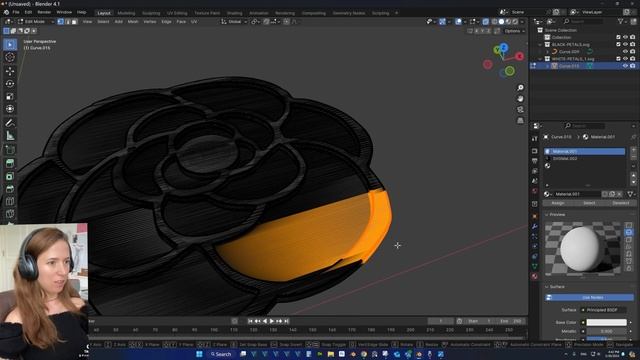Image resolution: width=640 pixels, height=360 pixels.
Task: Open the outliner filter dropdown
Action: tap(622, 22)
